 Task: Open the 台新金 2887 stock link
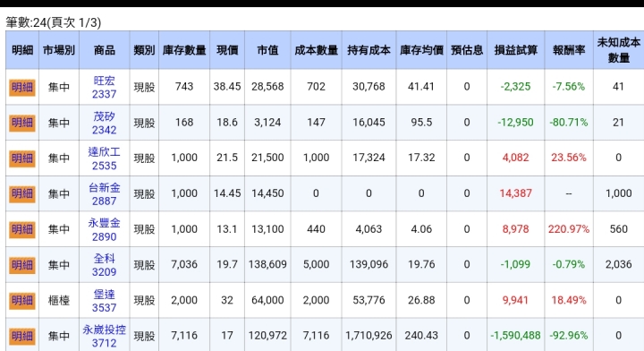105,194
